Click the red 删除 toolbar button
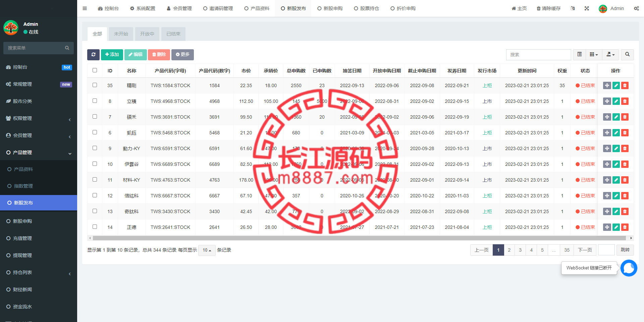644x322 pixels. (x=159, y=55)
